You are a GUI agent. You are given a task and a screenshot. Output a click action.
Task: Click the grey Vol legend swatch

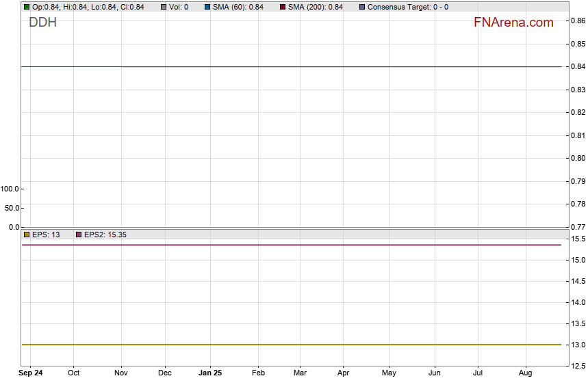coord(164,7)
